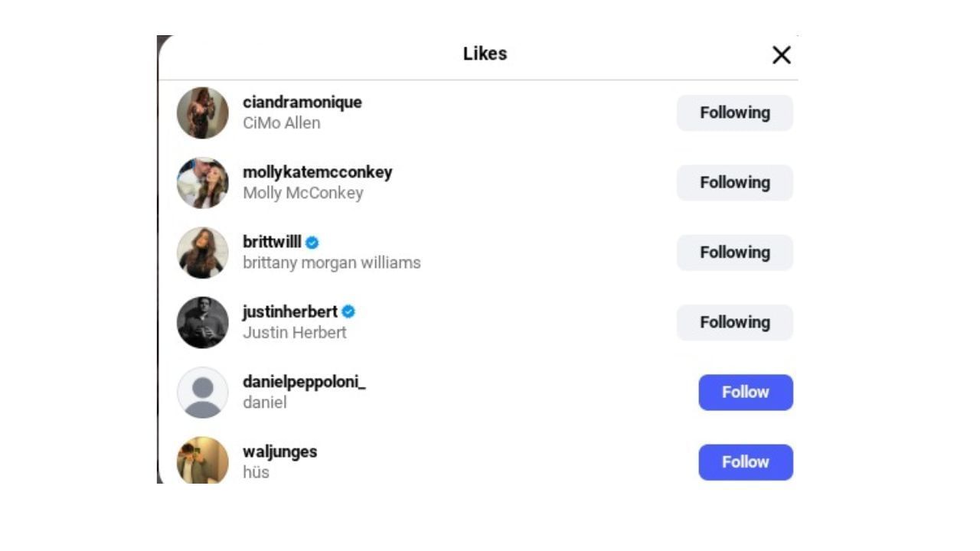
Task: Click the verified badge next to brittwilll
Action: click(x=312, y=243)
